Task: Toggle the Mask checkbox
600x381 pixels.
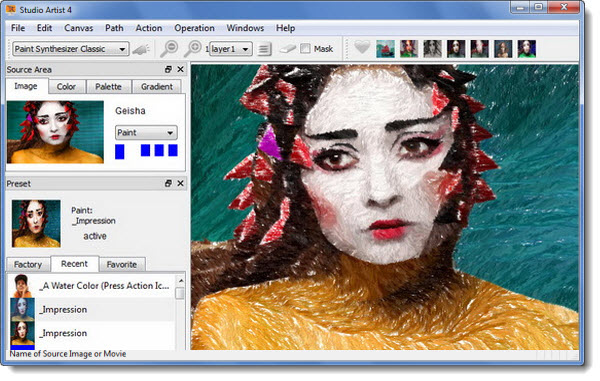Action: [x=305, y=49]
